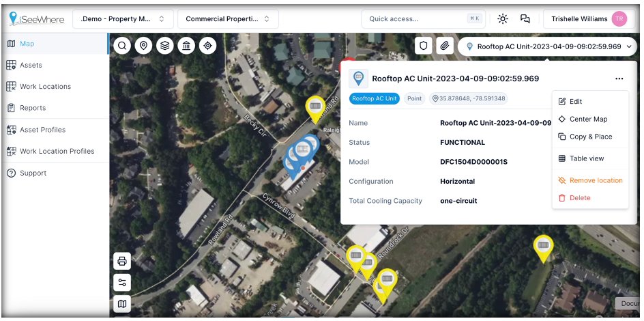Image resolution: width=644 pixels, height=321 pixels.
Task: Click the print map button
Action: pyautogui.click(x=122, y=261)
